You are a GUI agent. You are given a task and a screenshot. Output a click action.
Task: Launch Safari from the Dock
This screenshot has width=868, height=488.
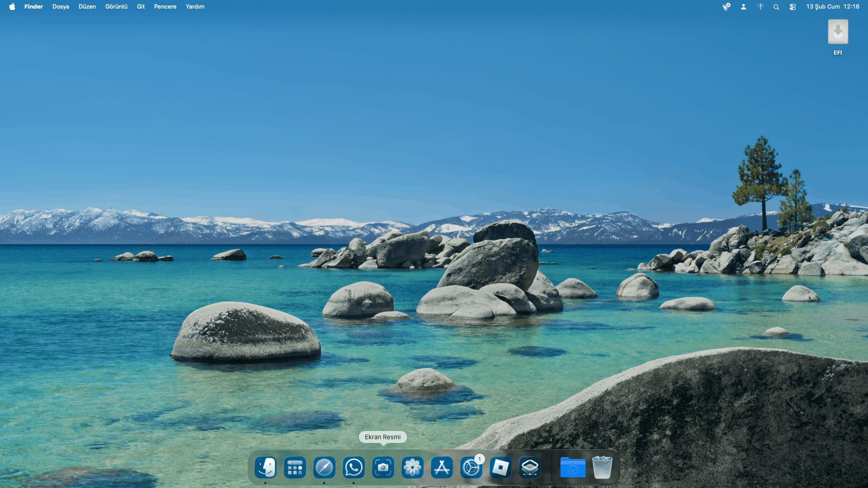(x=324, y=467)
